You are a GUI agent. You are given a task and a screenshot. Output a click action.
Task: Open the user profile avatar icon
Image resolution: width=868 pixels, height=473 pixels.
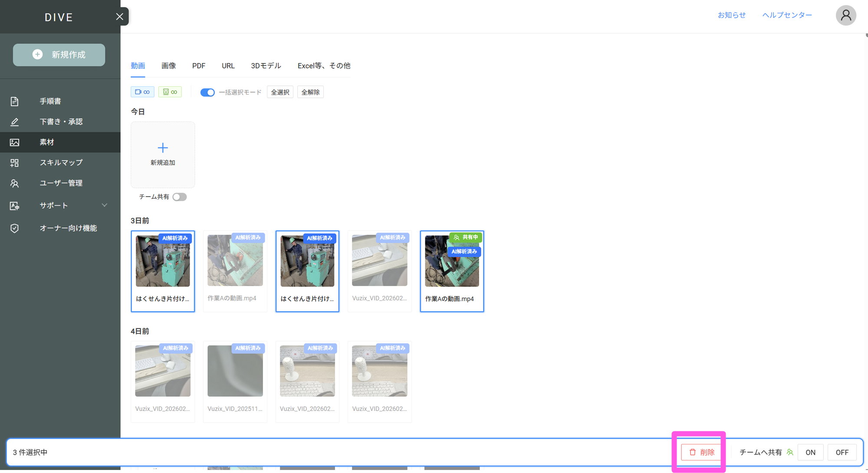coord(845,16)
